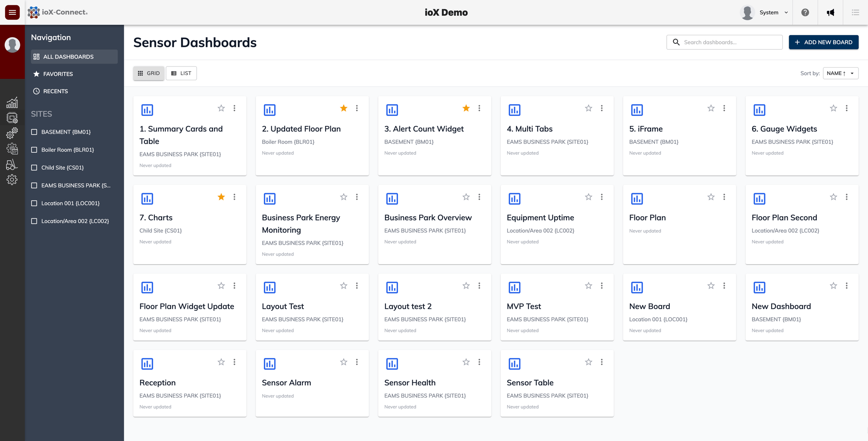This screenshot has width=868, height=441.
Task: Click the ioX-Connect logo
Action: [58, 12]
